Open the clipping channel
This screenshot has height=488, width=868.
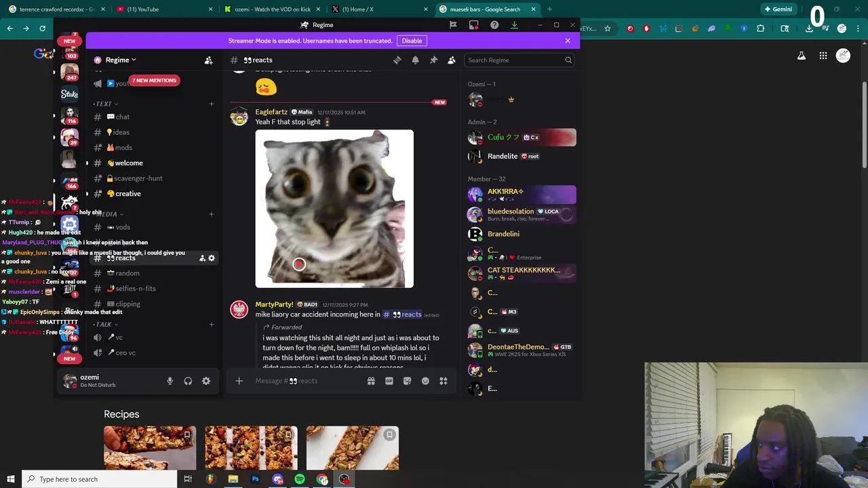(155, 304)
